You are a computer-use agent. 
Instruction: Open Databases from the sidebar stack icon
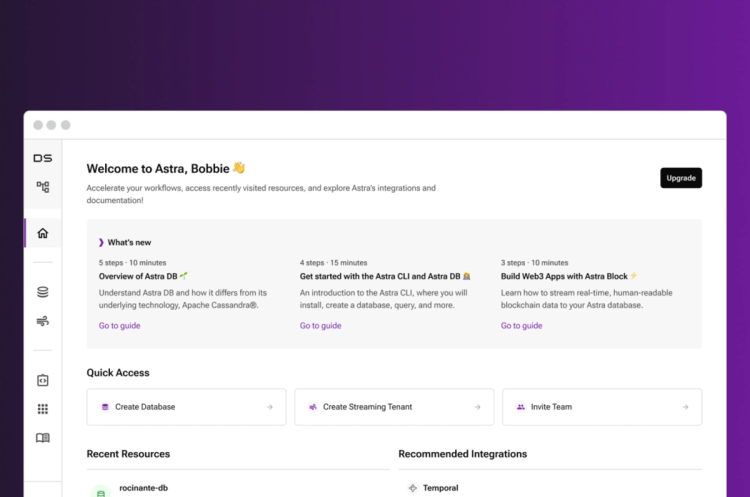[x=43, y=292]
